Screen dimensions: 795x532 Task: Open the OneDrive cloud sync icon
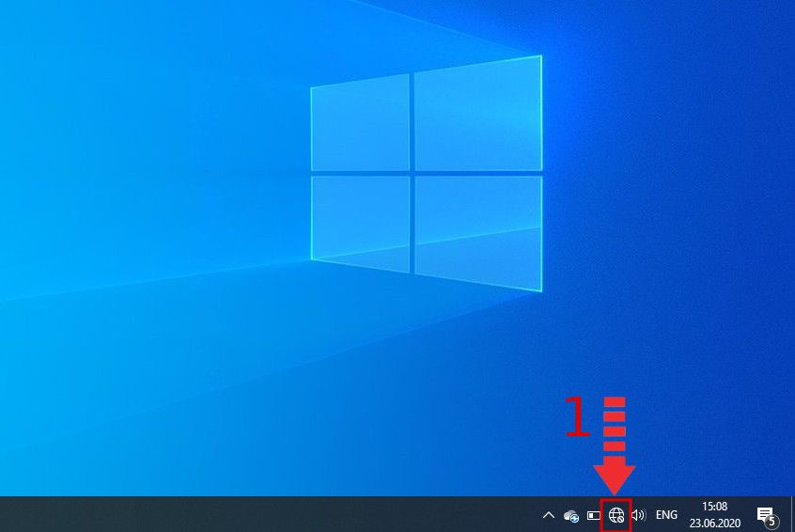[571, 516]
